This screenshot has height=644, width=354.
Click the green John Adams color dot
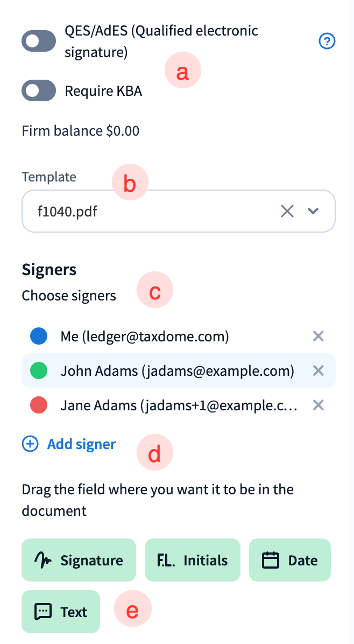(x=39, y=370)
